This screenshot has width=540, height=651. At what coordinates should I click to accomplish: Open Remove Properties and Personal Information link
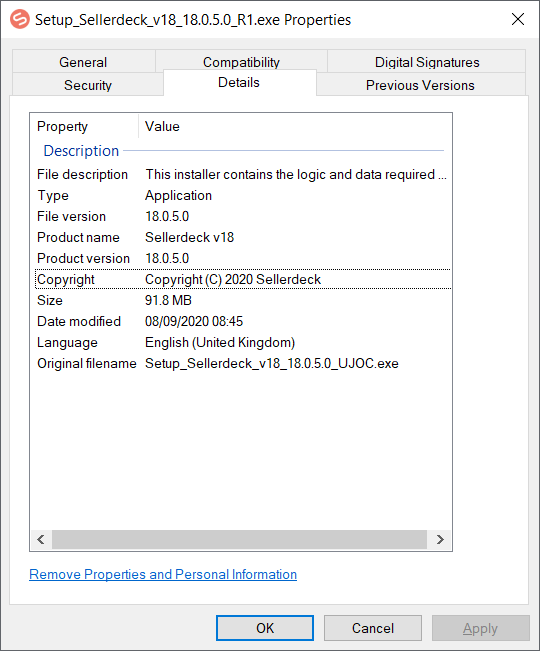(x=163, y=574)
